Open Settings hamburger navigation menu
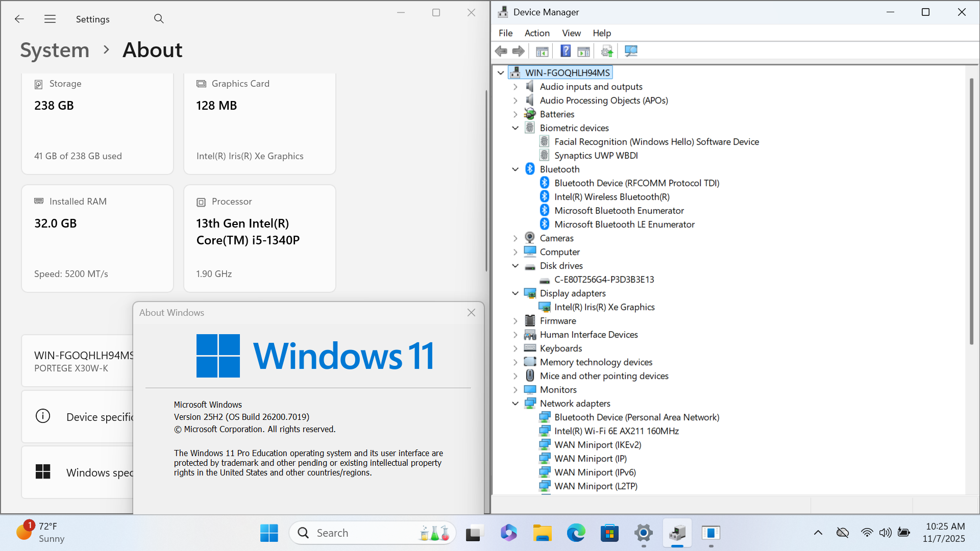 click(x=50, y=19)
